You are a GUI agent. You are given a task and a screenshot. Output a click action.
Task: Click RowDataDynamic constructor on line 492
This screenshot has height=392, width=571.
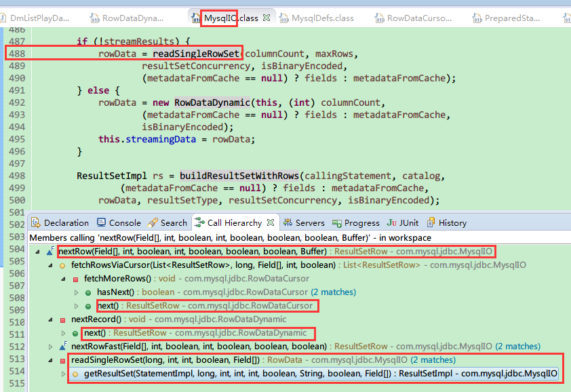(212, 102)
